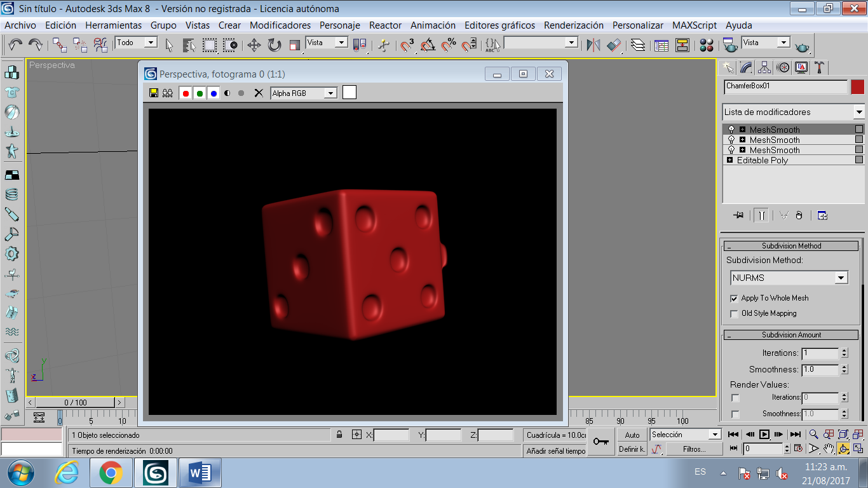Screen dimensions: 868x488
Task: Expand the Editable Poly entry
Action: 730,159
